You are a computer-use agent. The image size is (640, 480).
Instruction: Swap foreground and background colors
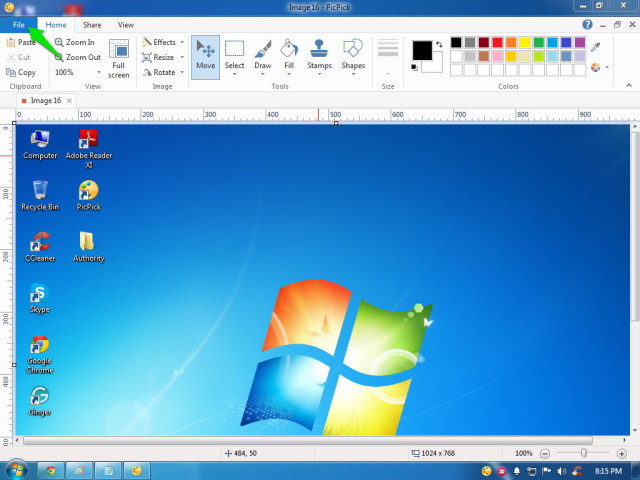pyautogui.click(x=439, y=44)
